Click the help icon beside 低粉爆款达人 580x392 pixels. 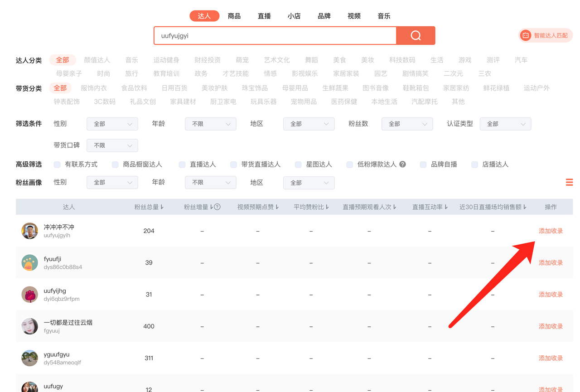pos(402,165)
